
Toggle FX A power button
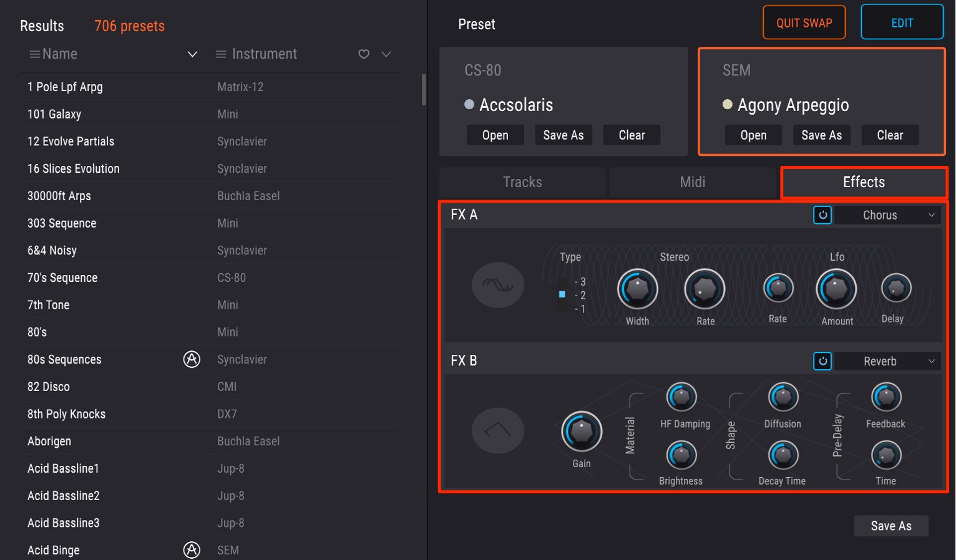tap(822, 215)
